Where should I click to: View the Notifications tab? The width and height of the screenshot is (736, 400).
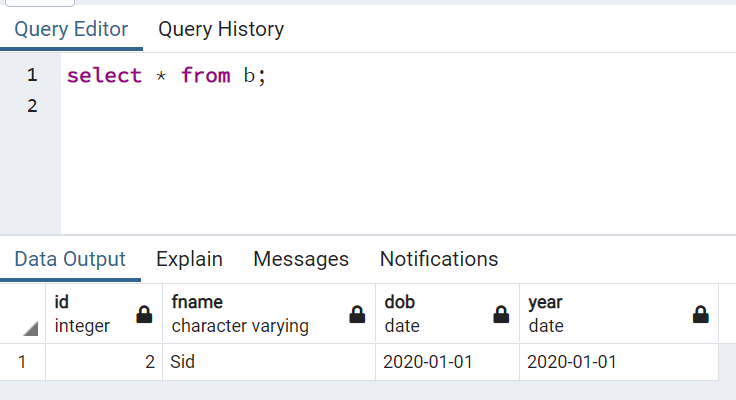[439, 259]
